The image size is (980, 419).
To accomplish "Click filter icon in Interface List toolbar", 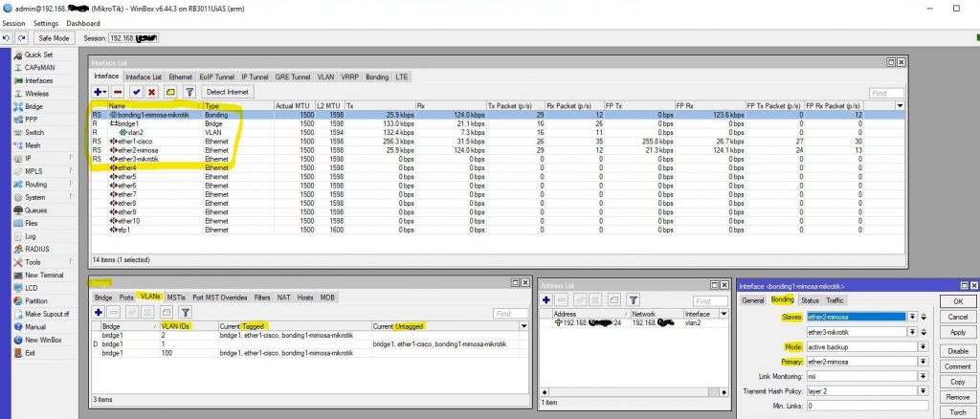I will (x=189, y=92).
